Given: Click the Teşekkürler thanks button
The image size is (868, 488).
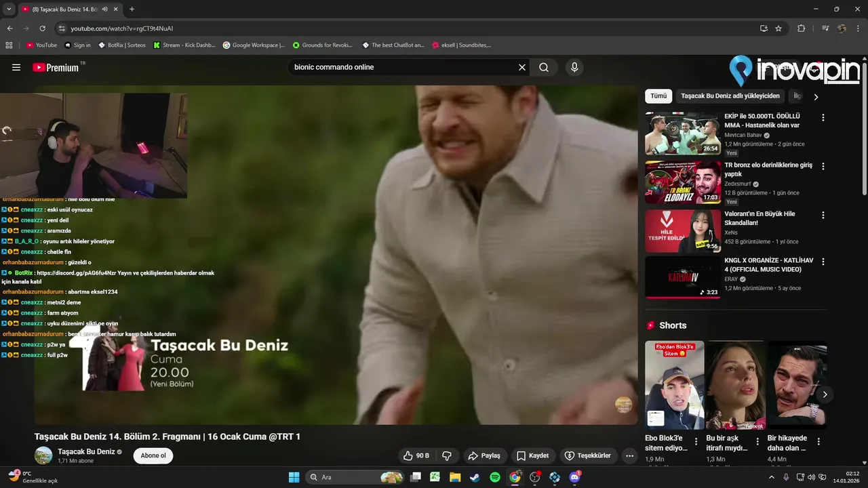Looking at the screenshot, I should pos(587,455).
